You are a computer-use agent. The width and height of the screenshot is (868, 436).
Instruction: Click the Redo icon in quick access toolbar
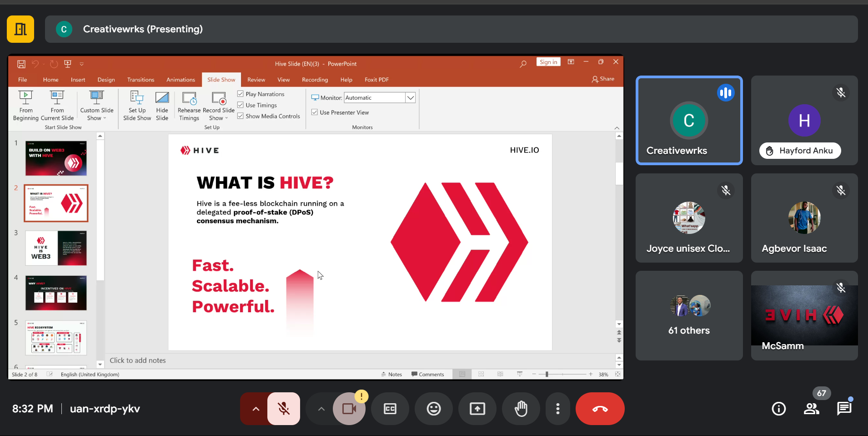pos(54,64)
